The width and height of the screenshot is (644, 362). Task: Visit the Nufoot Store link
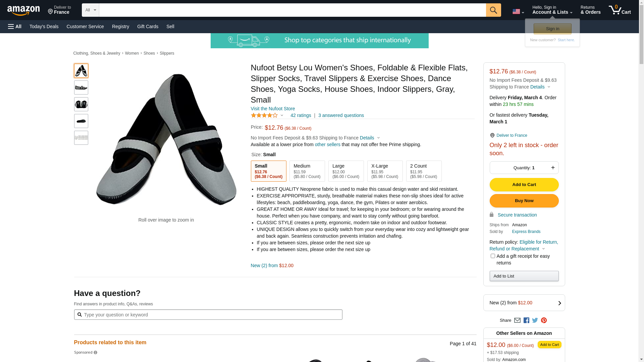coord(273,109)
